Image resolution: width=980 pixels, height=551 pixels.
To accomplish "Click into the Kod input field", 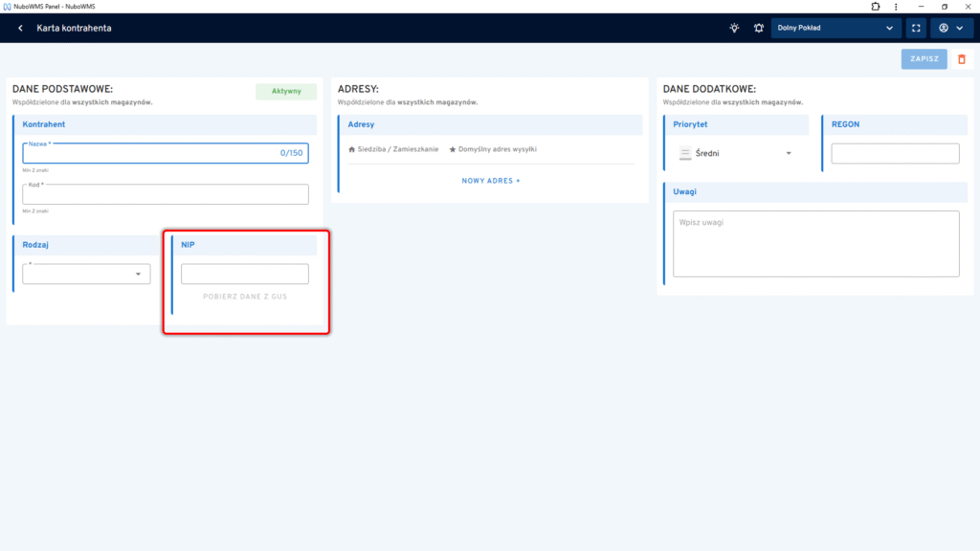I will pyautogui.click(x=166, y=194).
